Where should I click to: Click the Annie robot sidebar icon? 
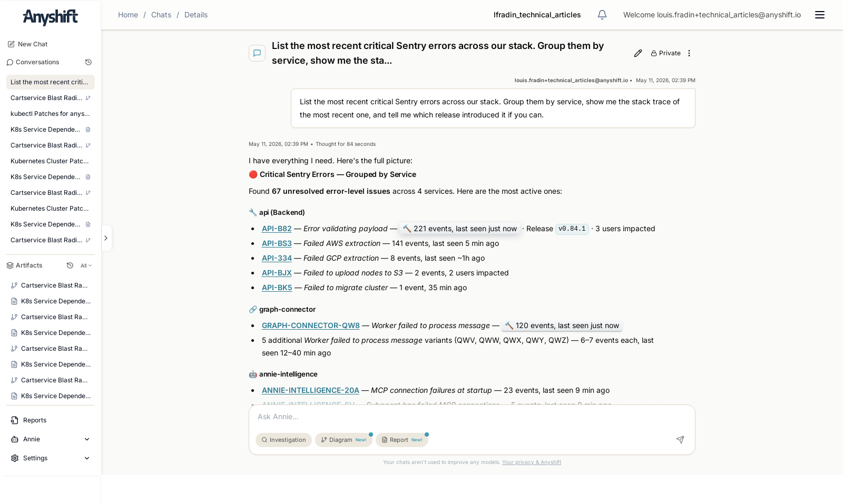[x=15, y=439]
